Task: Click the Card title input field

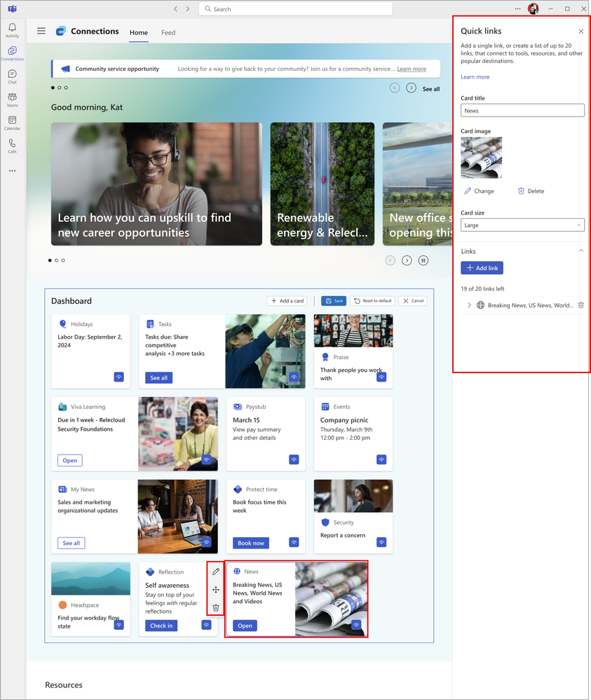Action: click(x=522, y=110)
